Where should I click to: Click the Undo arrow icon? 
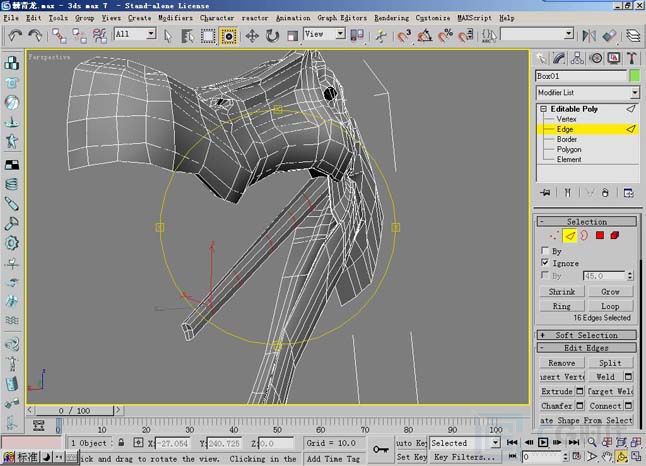pyautogui.click(x=15, y=35)
